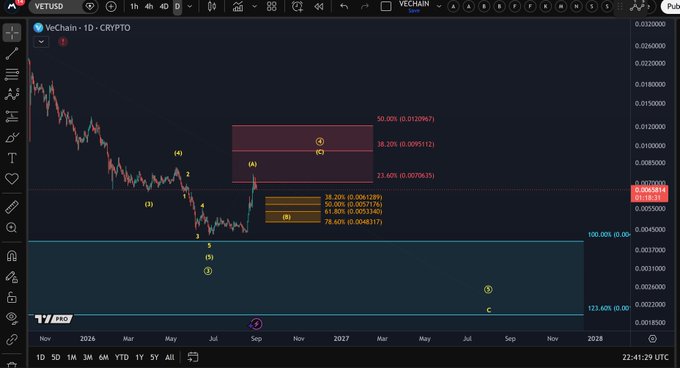Expand dropdown arrow next to indicators
Image resolution: width=680 pixels, height=368 pixels.
pos(255,7)
